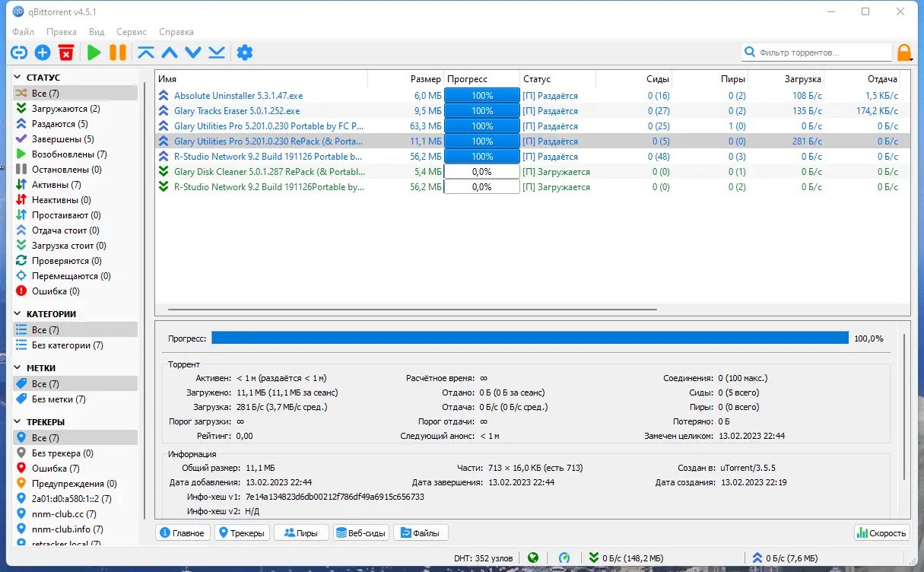This screenshot has height=572, width=924.
Task: Click the torrent list horizontal scrollbar
Action: coord(412,310)
